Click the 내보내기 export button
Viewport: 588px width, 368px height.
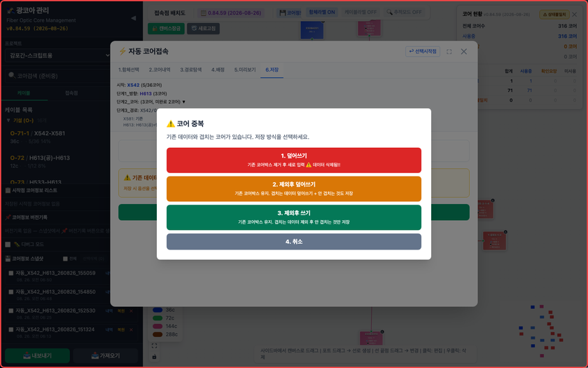click(x=37, y=355)
